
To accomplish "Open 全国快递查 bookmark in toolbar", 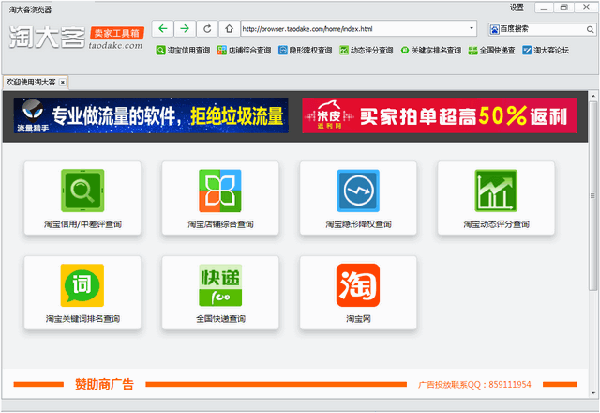I will point(492,50).
